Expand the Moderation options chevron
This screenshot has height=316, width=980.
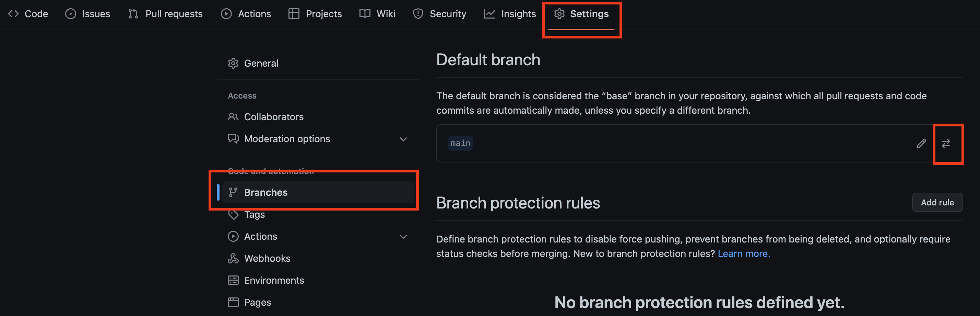(x=403, y=139)
